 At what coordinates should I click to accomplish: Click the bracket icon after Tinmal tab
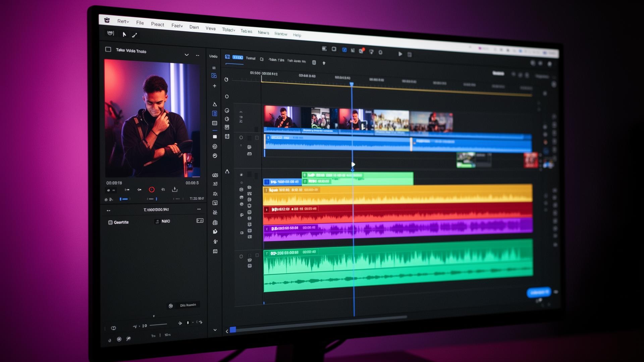click(x=262, y=59)
